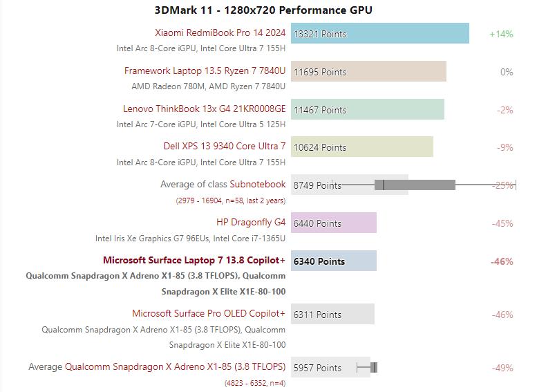This screenshot has width=537, height=392.
Task: Select the beige 11695 Points bar
Action: [x=368, y=71]
